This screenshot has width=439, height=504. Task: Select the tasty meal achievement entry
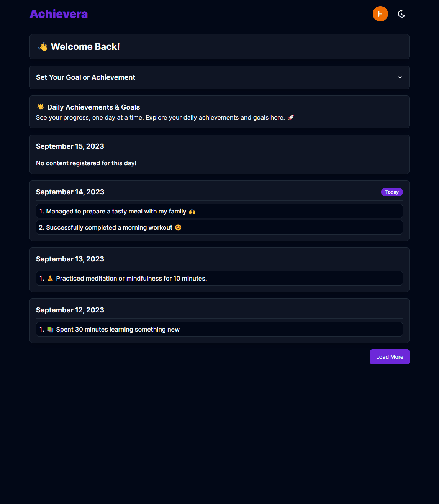219,211
